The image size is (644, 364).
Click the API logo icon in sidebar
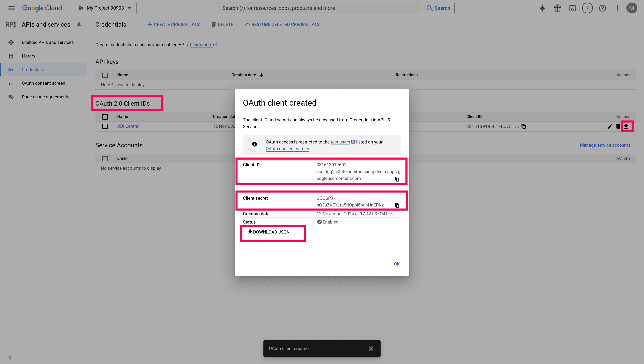pos(11,24)
